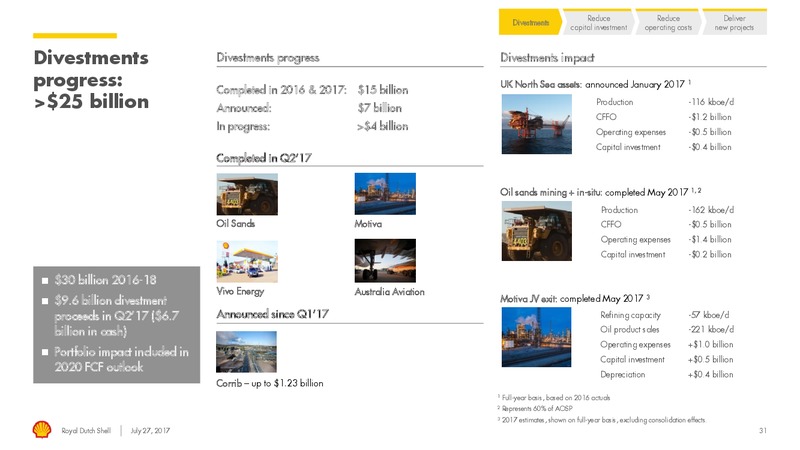800x450 pixels.
Task: Select the oil sands mining truck image in Divestments impact
Action: pos(537,231)
